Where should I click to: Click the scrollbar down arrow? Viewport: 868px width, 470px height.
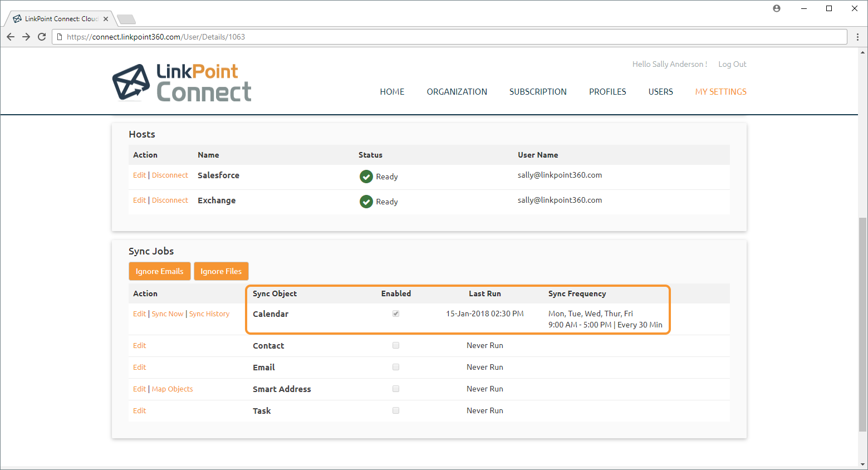pyautogui.click(x=863, y=464)
